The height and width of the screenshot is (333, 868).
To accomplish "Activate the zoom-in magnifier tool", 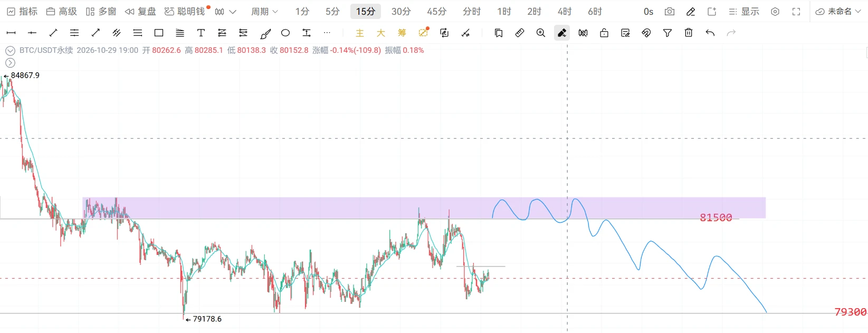I will [541, 33].
